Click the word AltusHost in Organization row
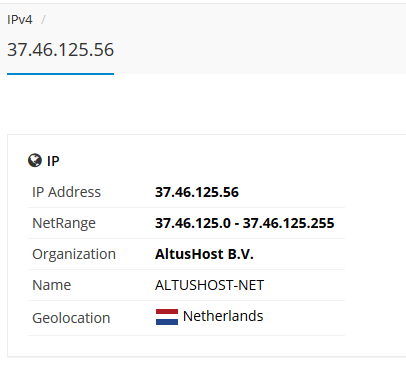 pyautogui.click(x=189, y=254)
